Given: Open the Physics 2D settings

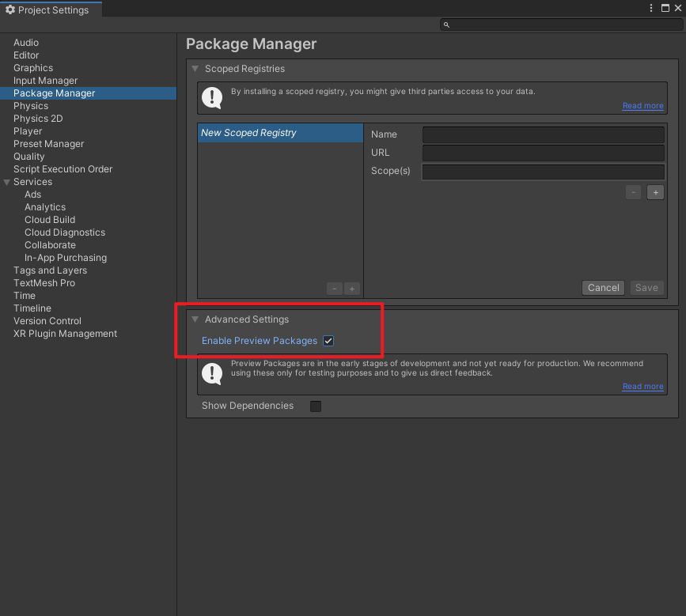Looking at the screenshot, I should pos(38,119).
